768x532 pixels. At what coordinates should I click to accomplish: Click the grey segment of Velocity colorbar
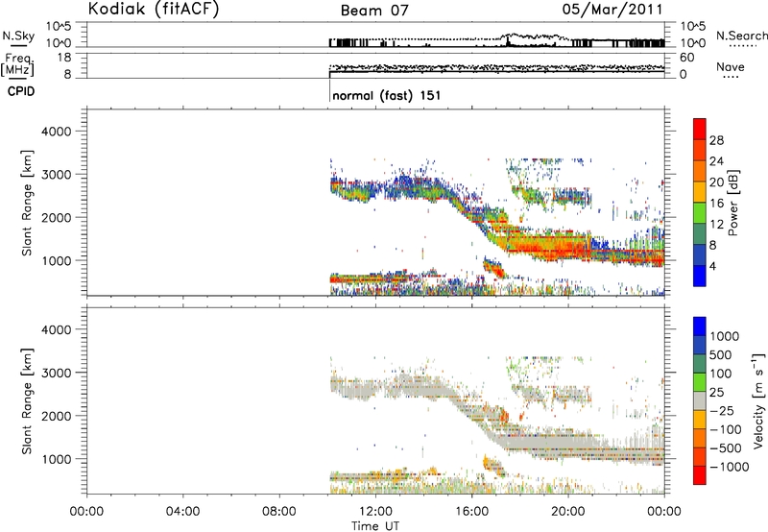pyautogui.click(x=699, y=401)
